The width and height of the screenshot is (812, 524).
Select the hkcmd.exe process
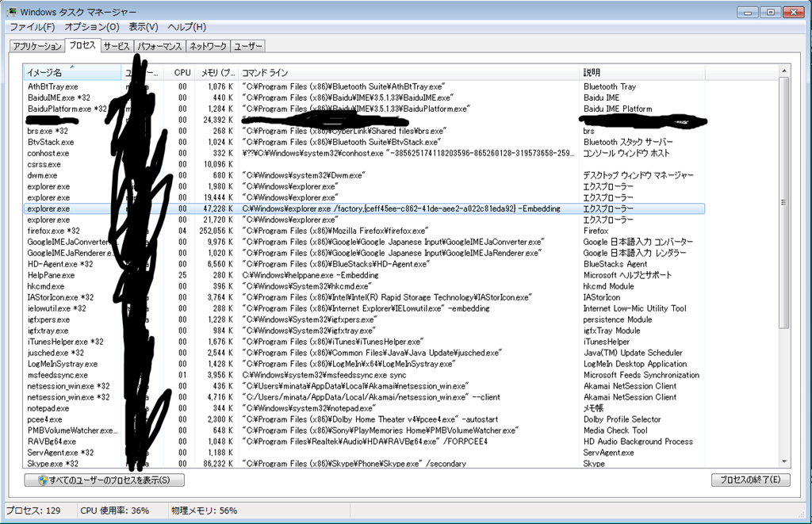(x=364, y=286)
